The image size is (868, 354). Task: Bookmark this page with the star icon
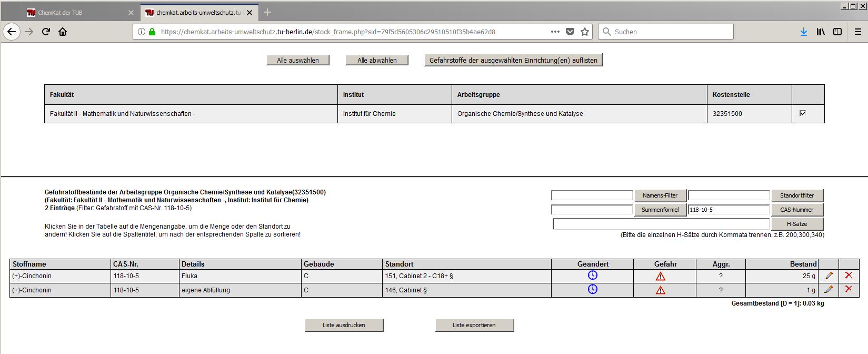[585, 32]
